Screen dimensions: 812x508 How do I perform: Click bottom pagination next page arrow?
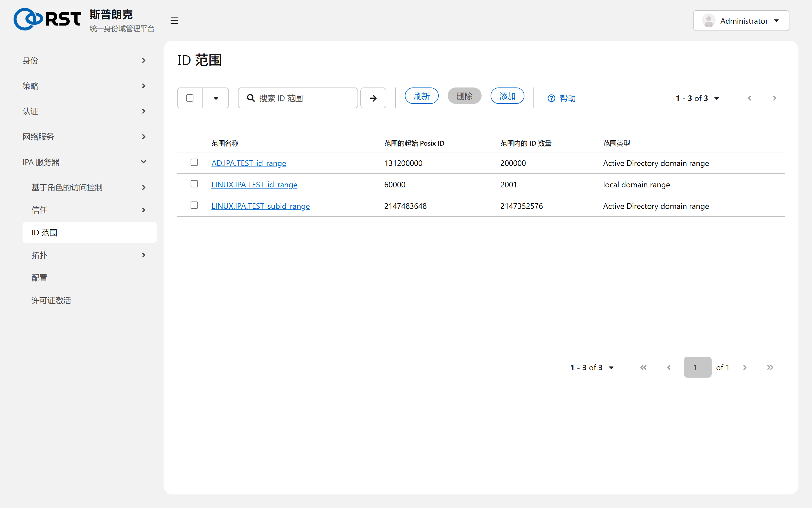[745, 367]
